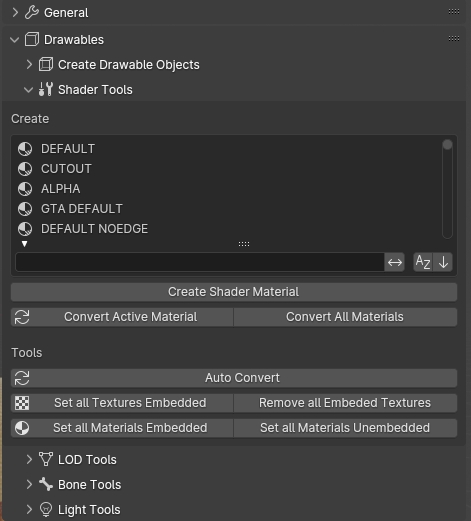Click the wrench icon next to General
The height and width of the screenshot is (521, 471).
(32, 13)
